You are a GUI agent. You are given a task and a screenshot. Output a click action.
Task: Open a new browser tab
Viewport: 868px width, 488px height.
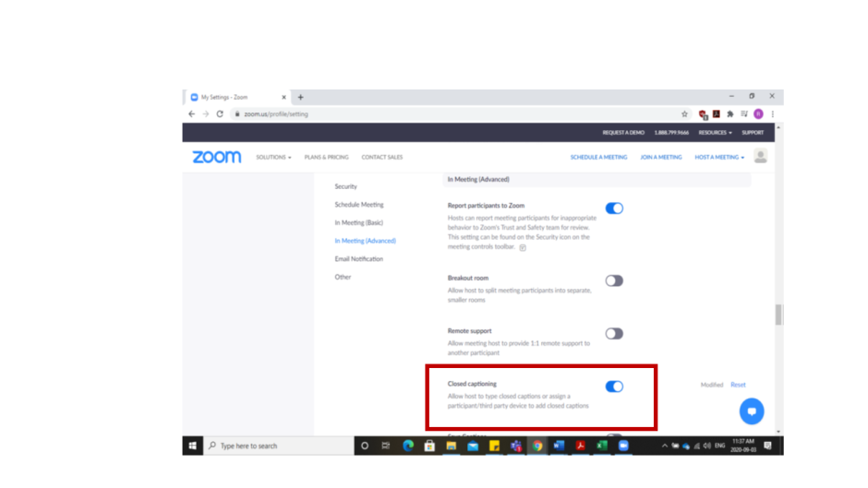click(301, 98)
